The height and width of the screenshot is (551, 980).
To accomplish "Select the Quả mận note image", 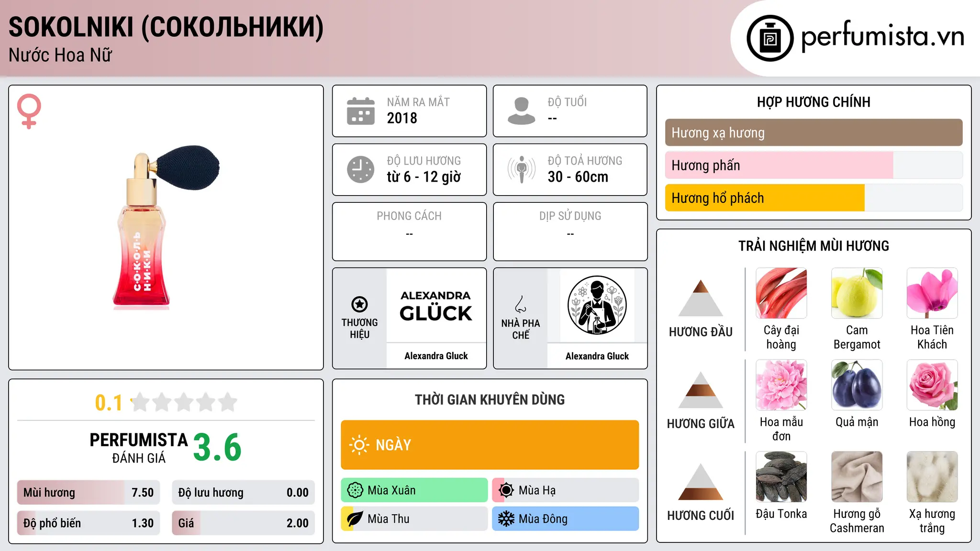I will 857,385.
